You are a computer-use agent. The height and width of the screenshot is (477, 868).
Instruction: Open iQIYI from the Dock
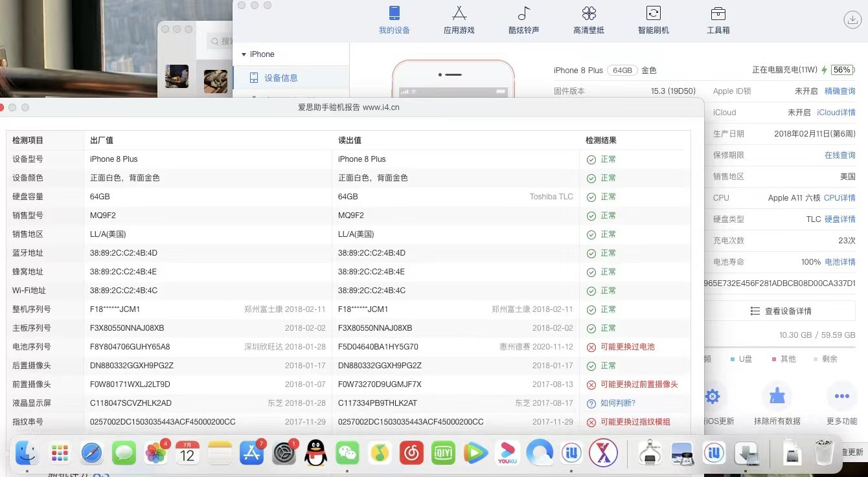(443, 453)
